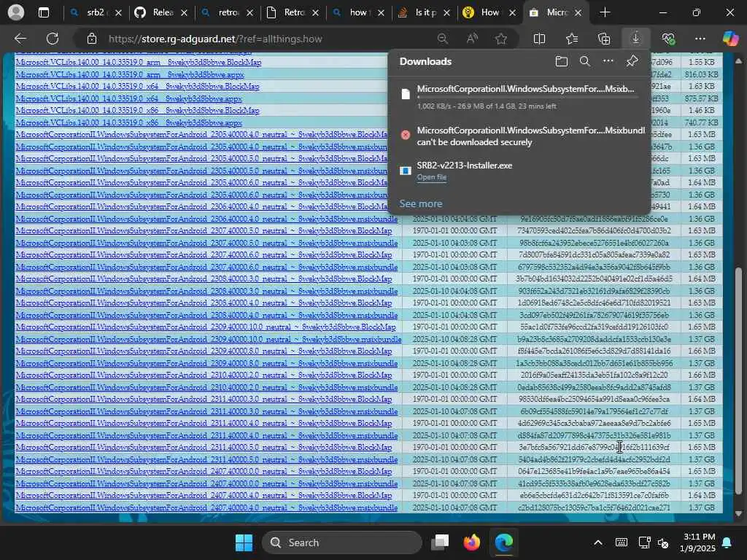Open WindowsSubsystemForAndroid 2309.40000.10.0 msixbundle link
Screen dimensions: 747x560
tap(208, 339)
